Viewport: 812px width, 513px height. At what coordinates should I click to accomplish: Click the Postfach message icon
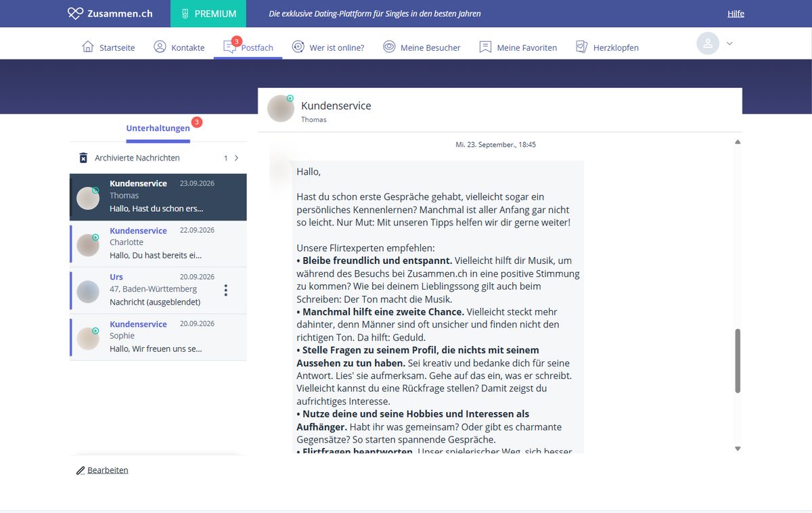(229, 47)
